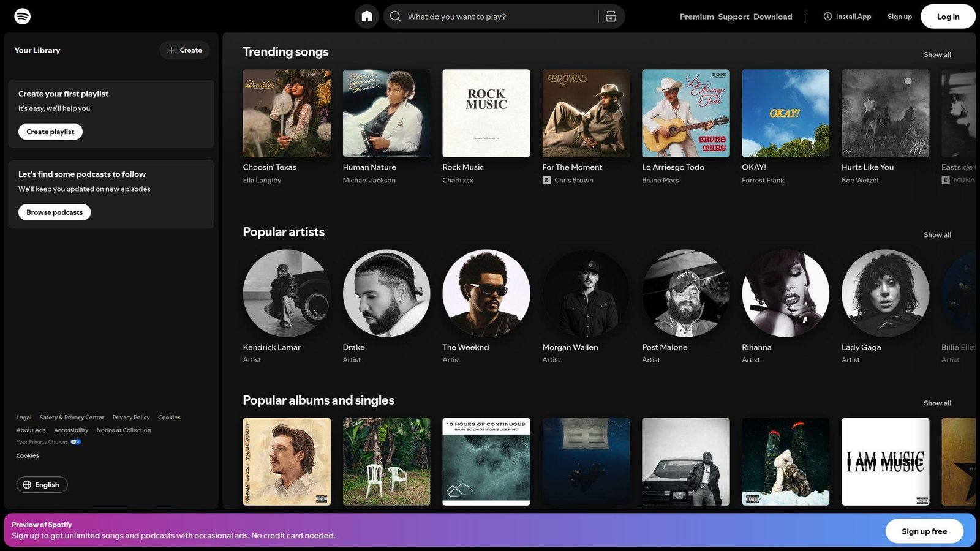Click Charli xcx artist name
The width and height of the screenshot is (980, 551).
(458, 180)
